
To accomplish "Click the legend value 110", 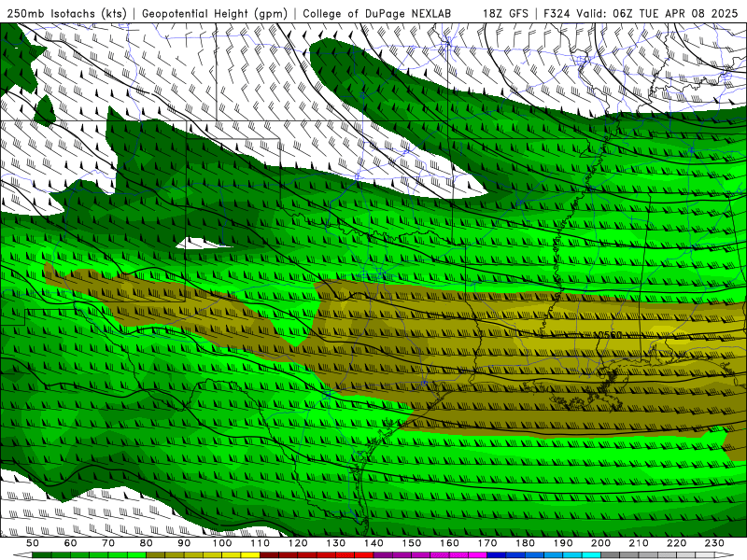I will click(x=260, y=543).
